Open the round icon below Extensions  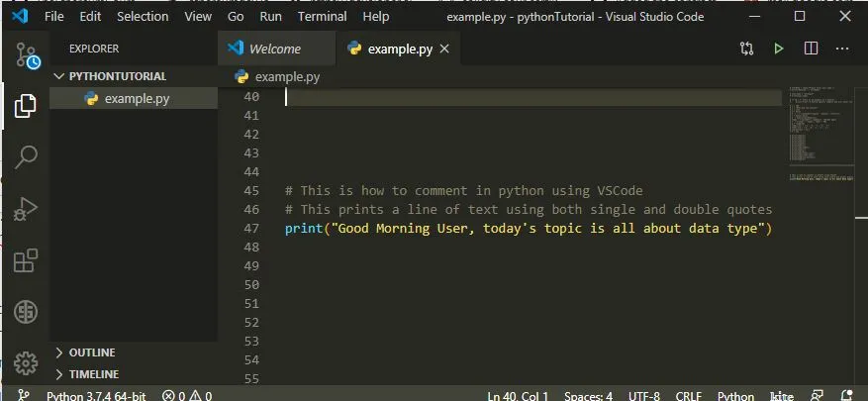(26, 312)
